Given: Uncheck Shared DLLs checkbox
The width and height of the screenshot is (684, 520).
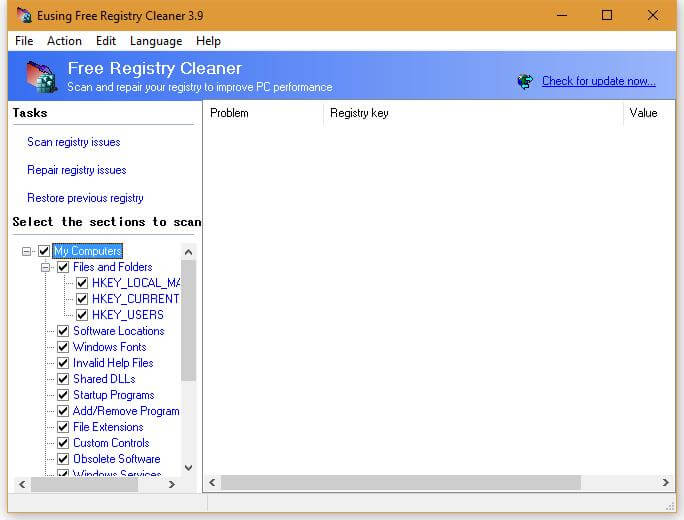Looking at the screenshot, I should (63, 379).
